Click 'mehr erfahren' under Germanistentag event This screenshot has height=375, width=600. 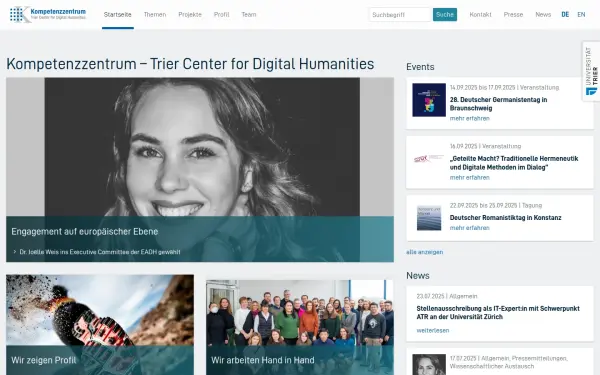(470, 118)
